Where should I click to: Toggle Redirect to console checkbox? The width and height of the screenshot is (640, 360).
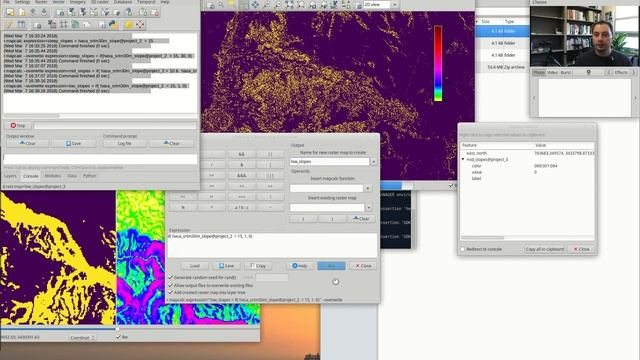coord(463,249)
